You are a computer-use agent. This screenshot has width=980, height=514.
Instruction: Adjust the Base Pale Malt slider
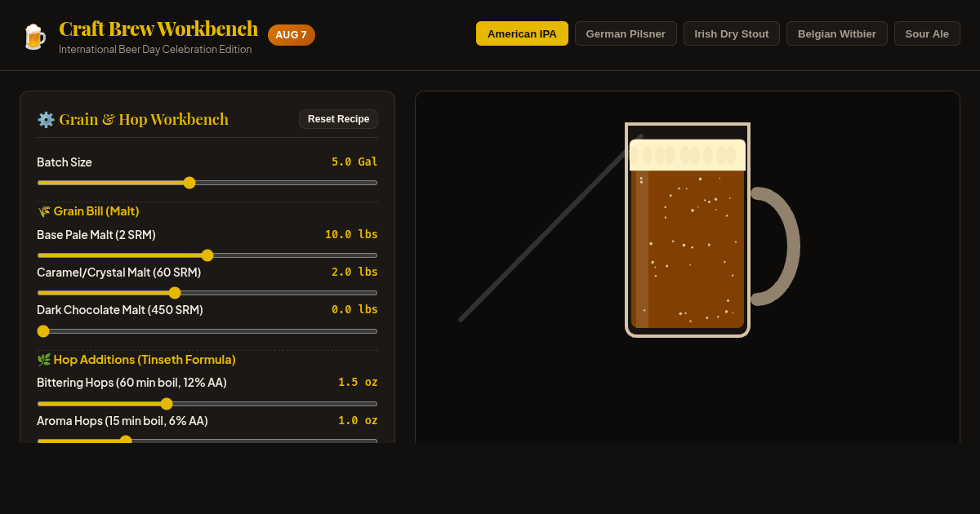207,255
